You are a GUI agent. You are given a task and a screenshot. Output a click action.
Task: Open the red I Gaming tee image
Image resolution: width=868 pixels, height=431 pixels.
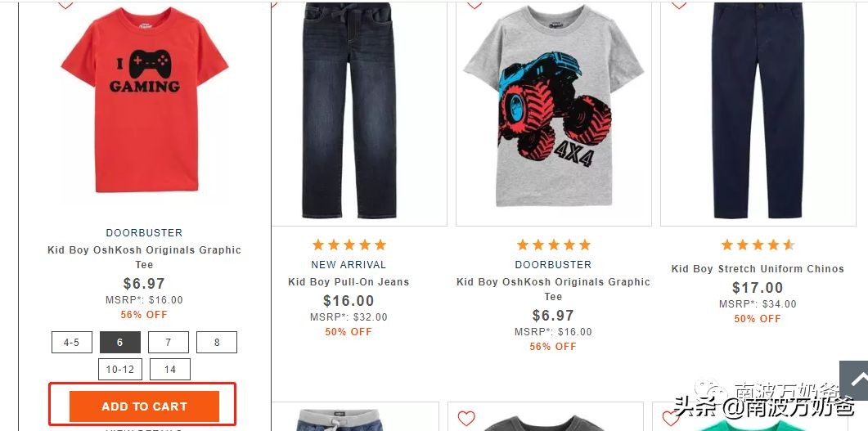click(x=145, y=102)
